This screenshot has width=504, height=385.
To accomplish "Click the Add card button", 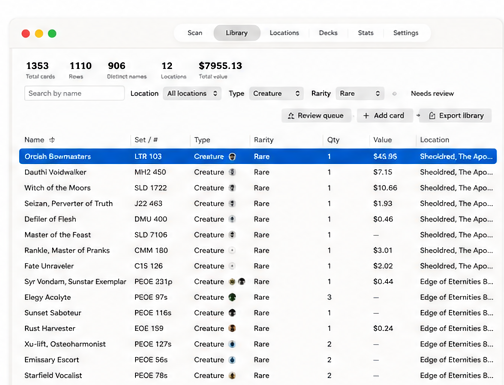I will point(384,116).
